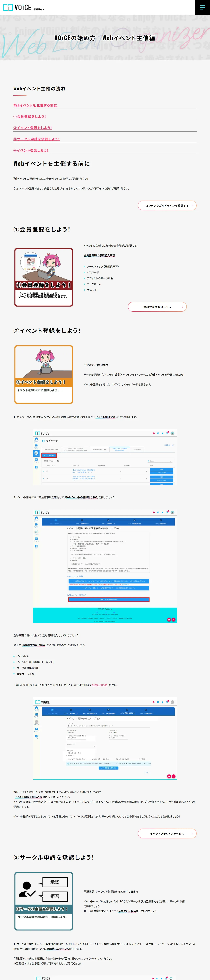Click 'コンテンツガイドラインを確認する' button
The height and width of the screenshot is (980, 210).
[x=167, y=205]
